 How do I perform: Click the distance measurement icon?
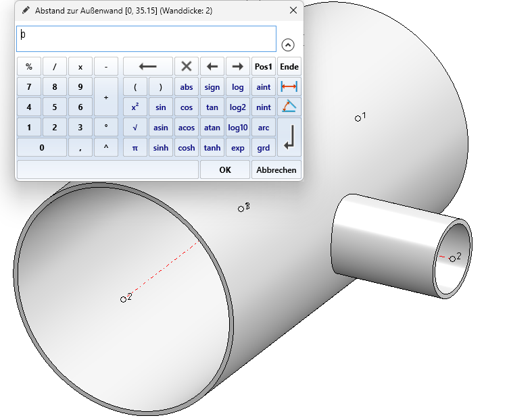[289, 87]
